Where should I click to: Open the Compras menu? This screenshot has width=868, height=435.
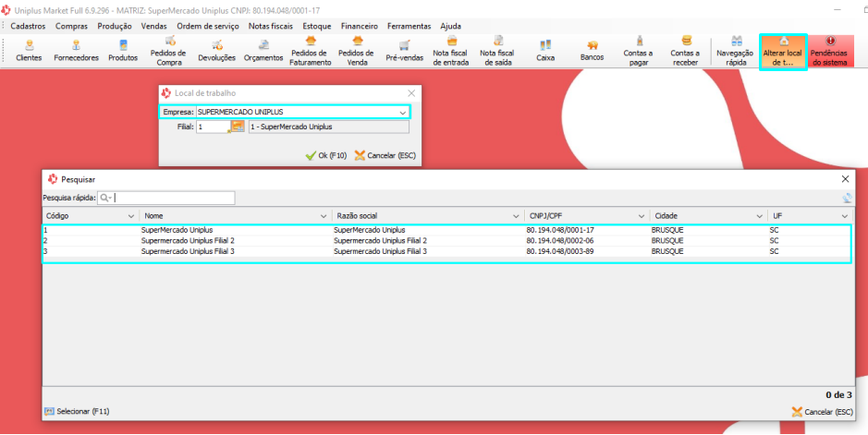71,26
